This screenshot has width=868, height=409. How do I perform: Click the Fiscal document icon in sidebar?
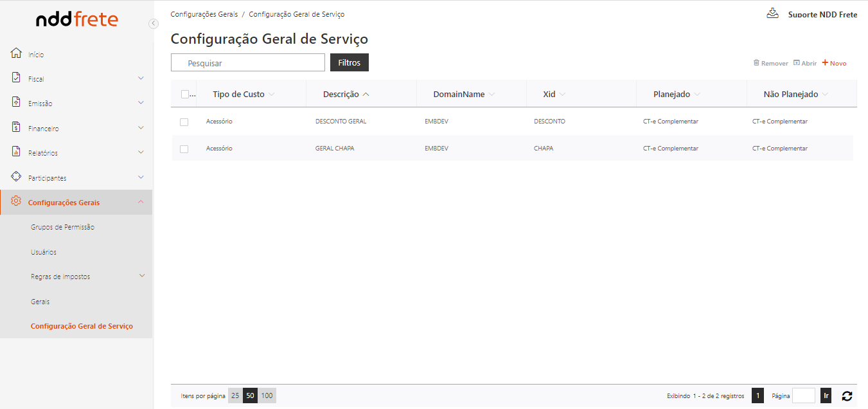coord(17,78)
